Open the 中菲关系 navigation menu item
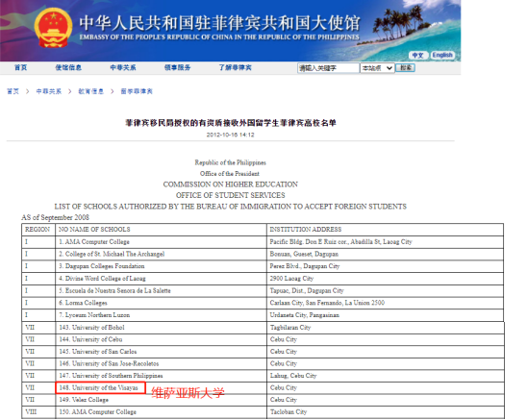Viewport: 527px width, 420px height. tap(123, 67)
